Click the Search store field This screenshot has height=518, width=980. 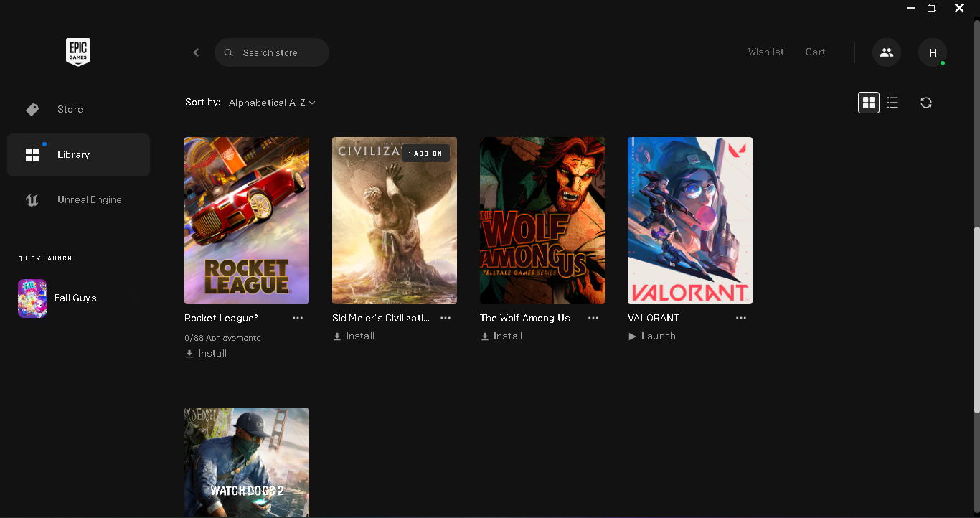click(272, 52)
